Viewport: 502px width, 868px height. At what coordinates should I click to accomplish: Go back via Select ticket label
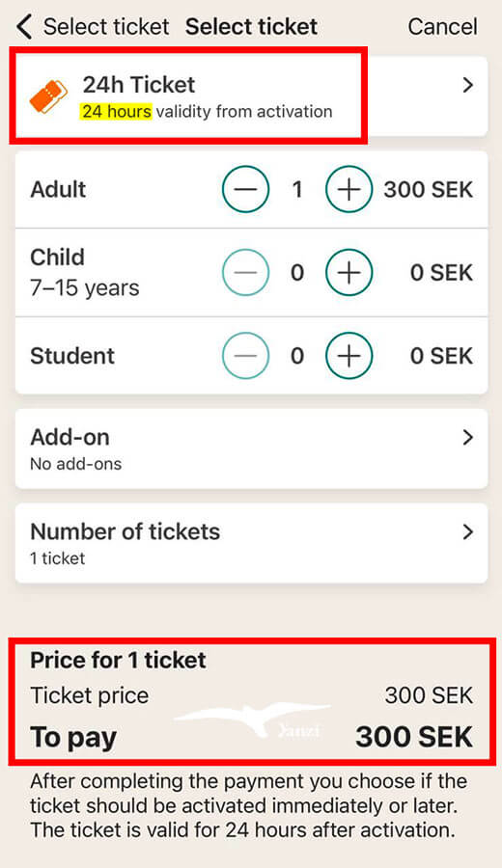pos(106,27)
